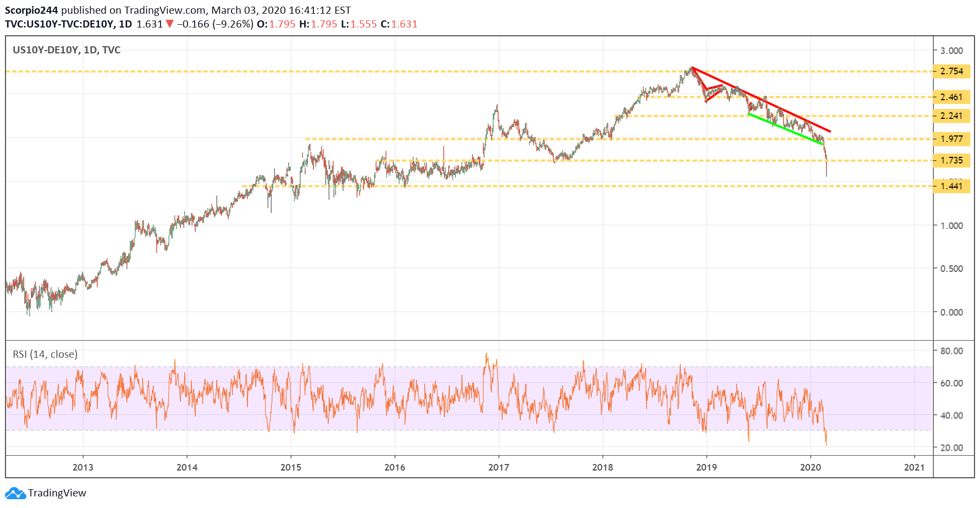Click the 2.241 price level label
The width and height of the screenshot is (980, 508).
[951, 116]
